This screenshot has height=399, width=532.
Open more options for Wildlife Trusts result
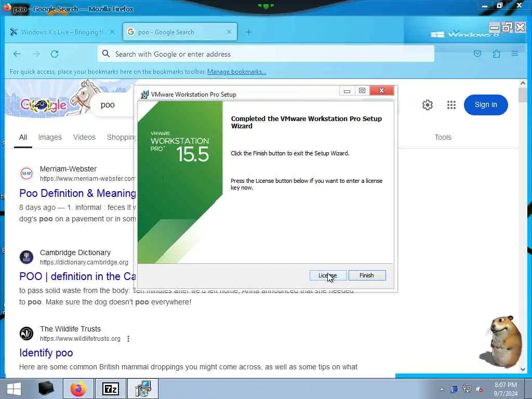(x=128, y=339)
